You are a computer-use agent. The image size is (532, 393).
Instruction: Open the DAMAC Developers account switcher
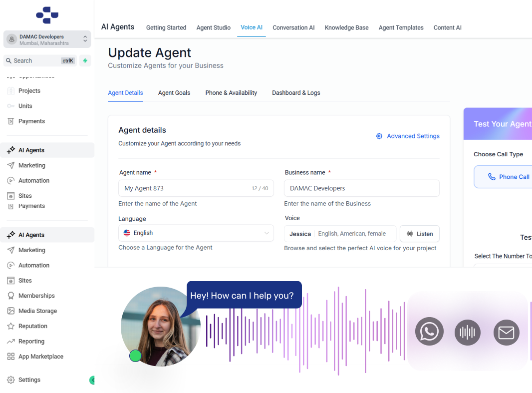tap(47, 39)
